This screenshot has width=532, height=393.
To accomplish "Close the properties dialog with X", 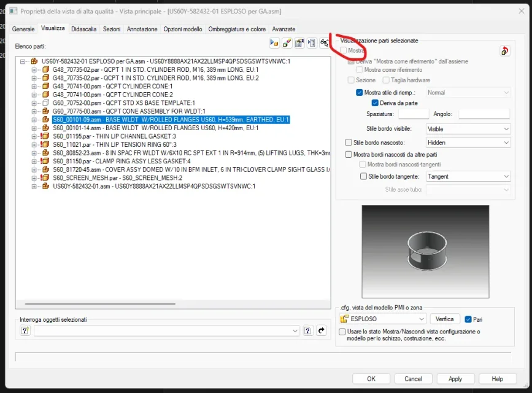I will click(522, 11).
